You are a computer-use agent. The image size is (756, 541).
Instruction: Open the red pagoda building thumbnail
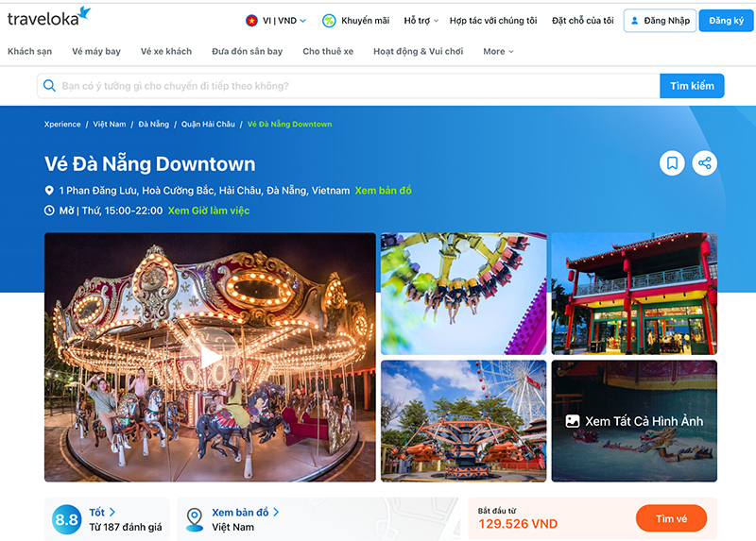(634, 294)
